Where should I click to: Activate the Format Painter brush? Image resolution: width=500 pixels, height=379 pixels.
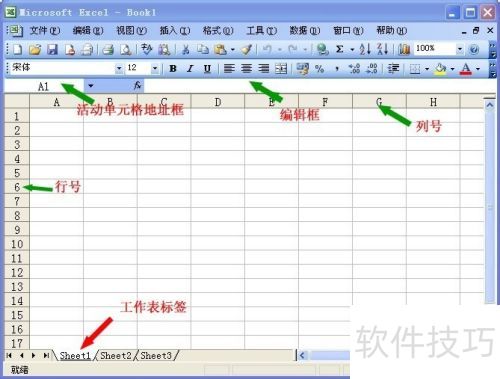pos(247,50)
